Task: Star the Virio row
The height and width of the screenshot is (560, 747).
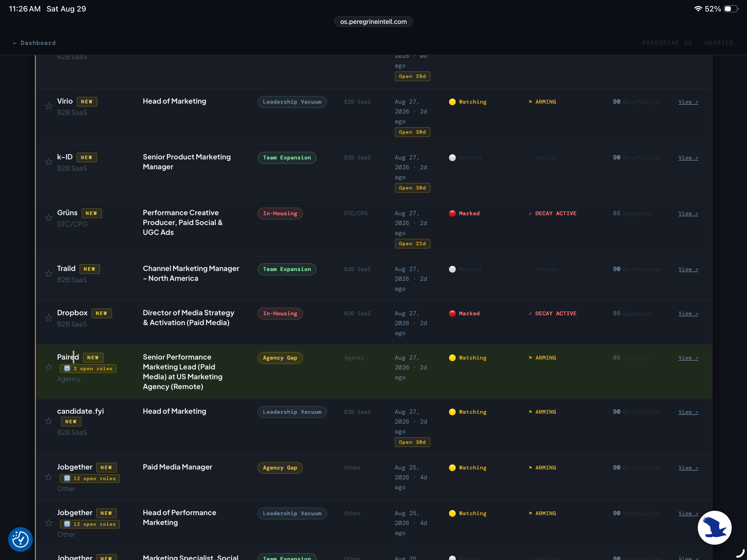Action: coord(49,106)
